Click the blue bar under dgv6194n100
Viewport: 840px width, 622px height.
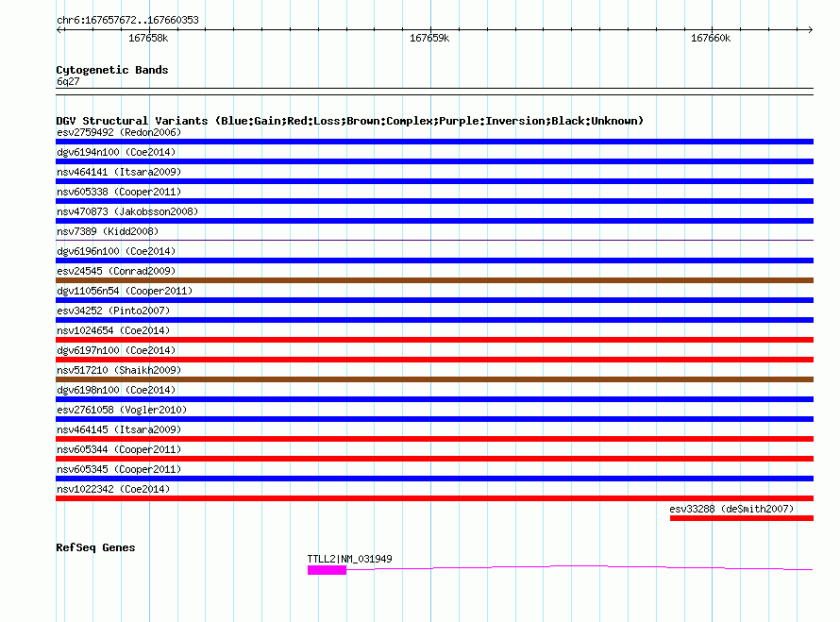434,161
